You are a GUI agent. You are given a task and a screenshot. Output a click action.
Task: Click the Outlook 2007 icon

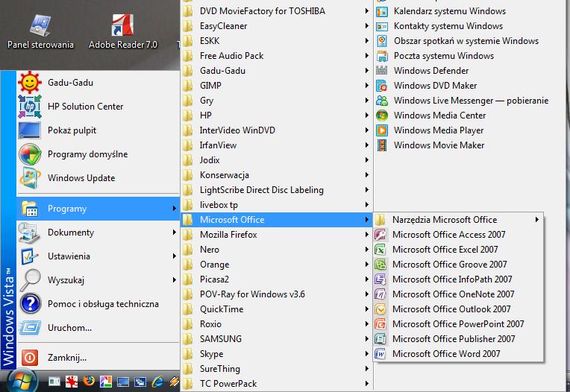click(380, 309)
